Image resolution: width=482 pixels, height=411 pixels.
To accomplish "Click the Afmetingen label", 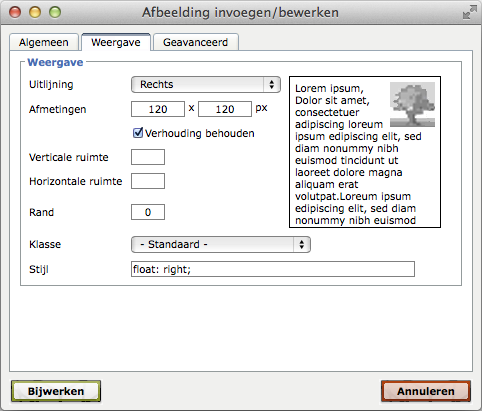I will click(58, 109).
